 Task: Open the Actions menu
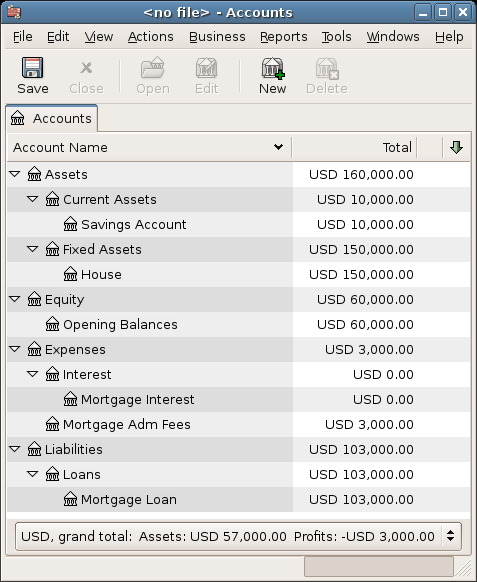coord(150,37)
